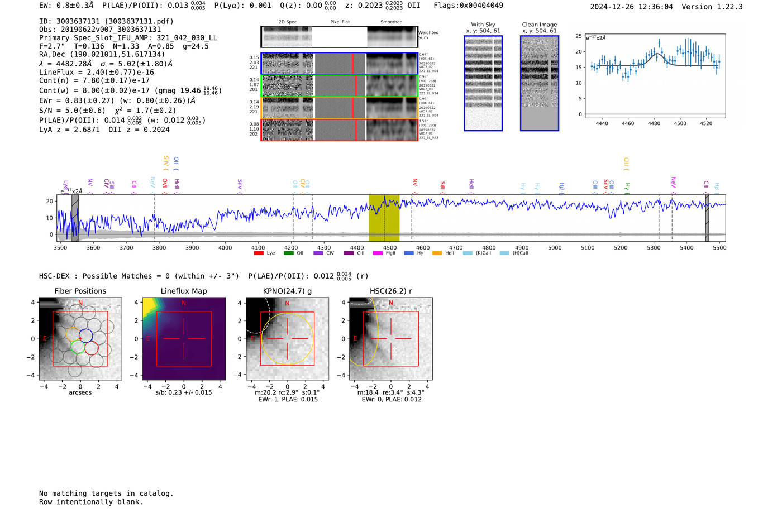Click the magenta MgII legend swatch
Screen dimensions: 782x532
[378, 253]
